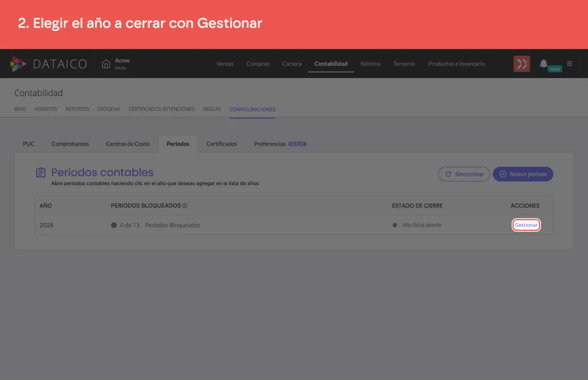Switch to the Comprobantes tab
Screen dimensions: 588x380
tap(70, 144)
